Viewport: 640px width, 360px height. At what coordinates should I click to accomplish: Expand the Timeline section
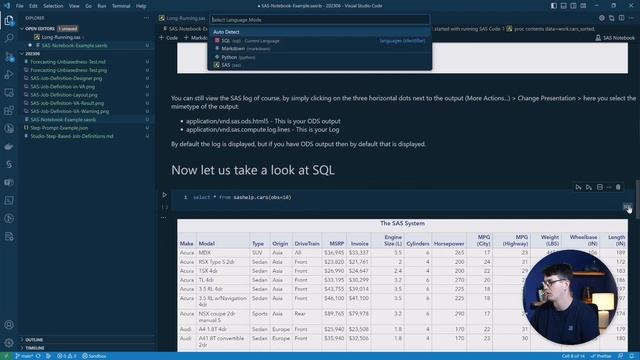(x=35, y=348)
